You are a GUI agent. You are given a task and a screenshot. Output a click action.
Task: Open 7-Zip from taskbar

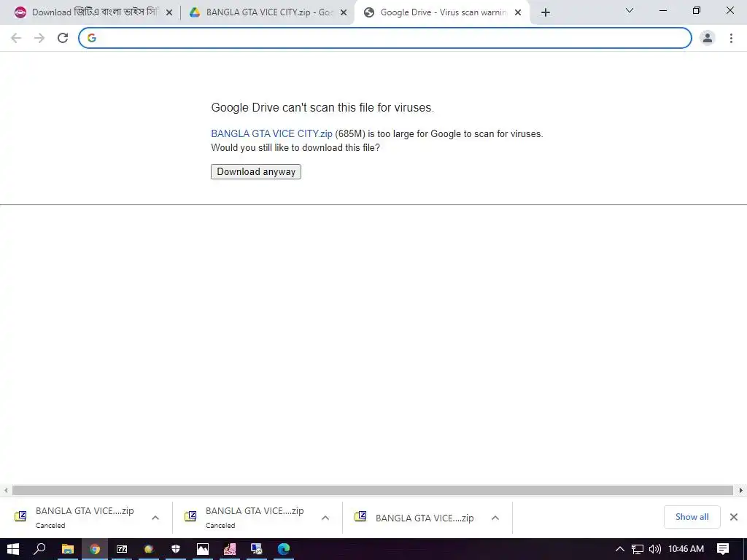[x=122, y=549]
